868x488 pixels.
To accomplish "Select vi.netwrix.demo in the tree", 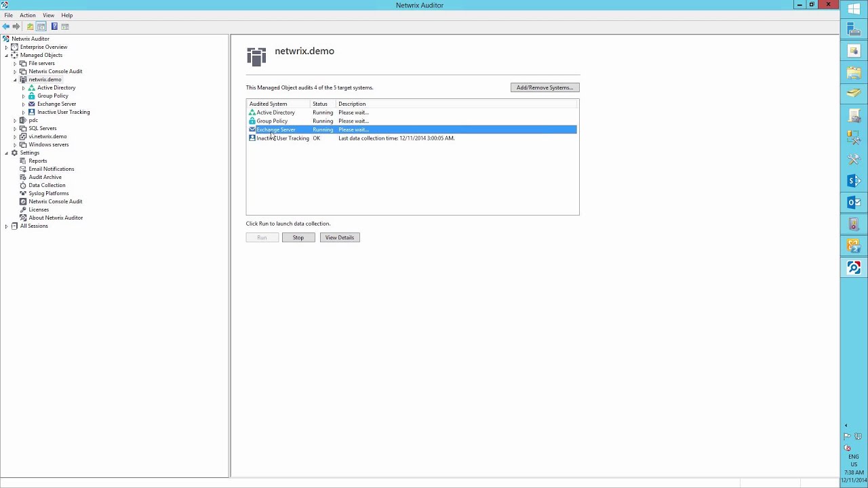I will [47, 136].
